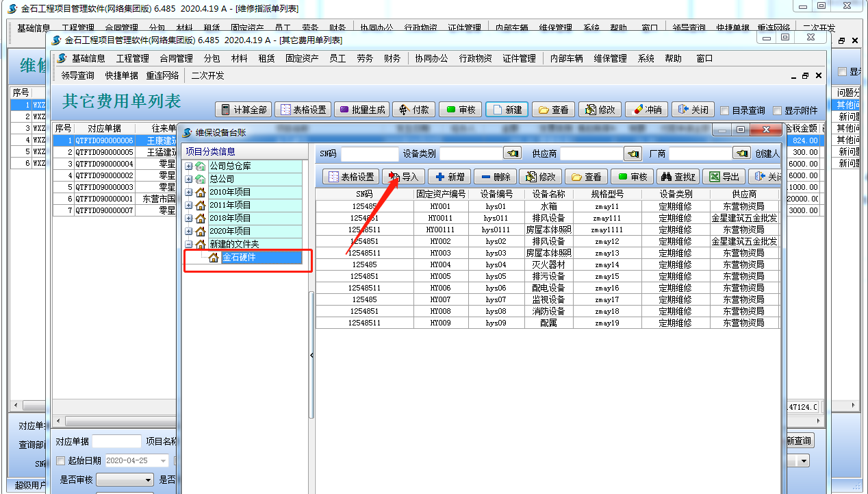Select the 金石硬件 tree item
The height and width of the screenshot is (494, 868).
239,258
